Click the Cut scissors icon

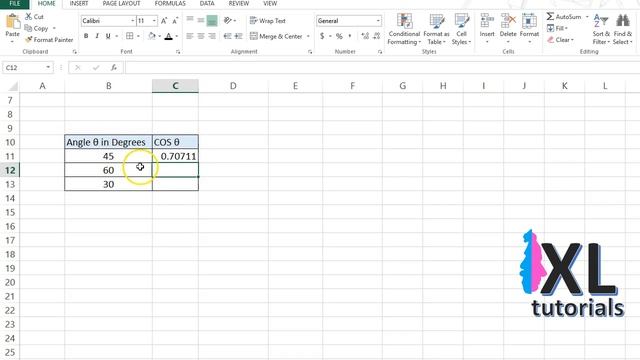pos(29,17)
